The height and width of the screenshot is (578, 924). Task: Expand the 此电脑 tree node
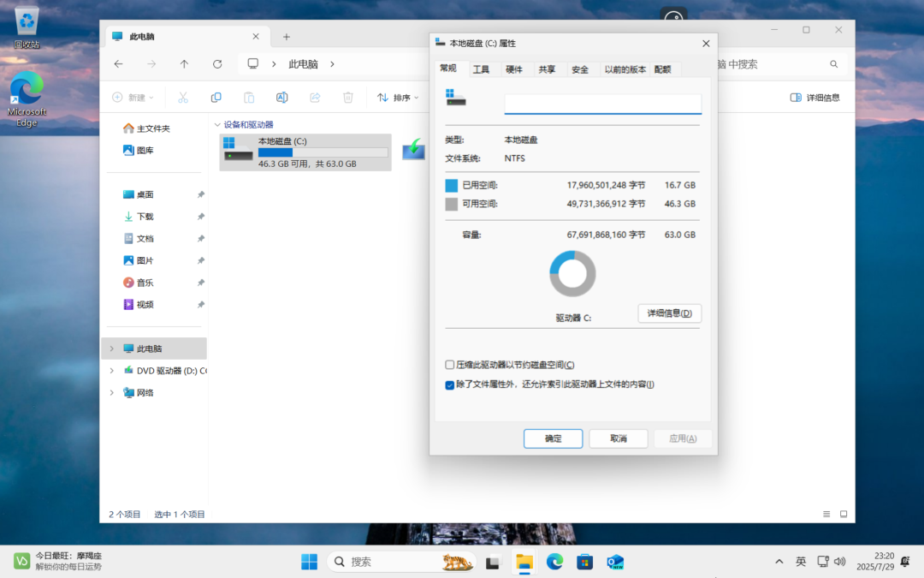[x=111, y=349]
